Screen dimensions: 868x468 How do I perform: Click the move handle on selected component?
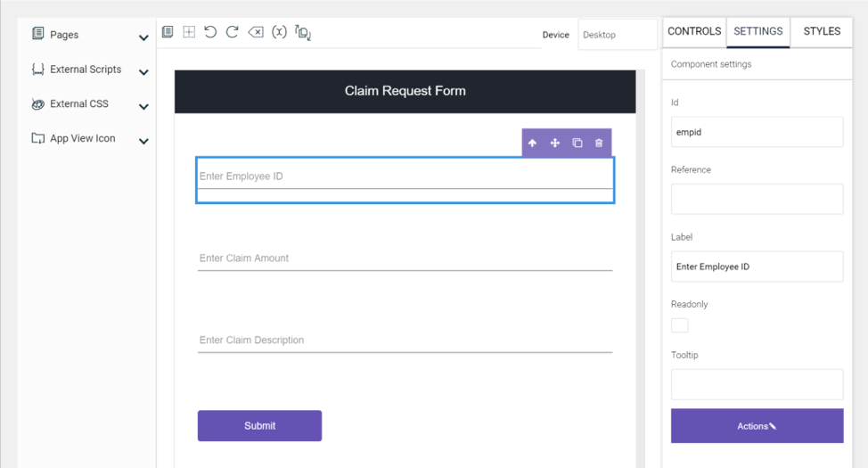[554, 143]
